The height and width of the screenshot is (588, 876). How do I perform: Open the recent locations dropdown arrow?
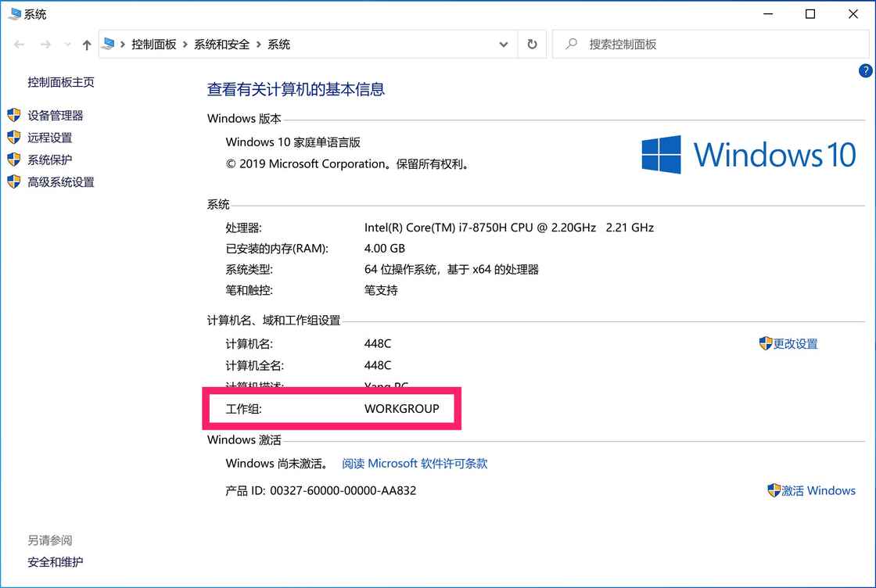pos(67,45)
